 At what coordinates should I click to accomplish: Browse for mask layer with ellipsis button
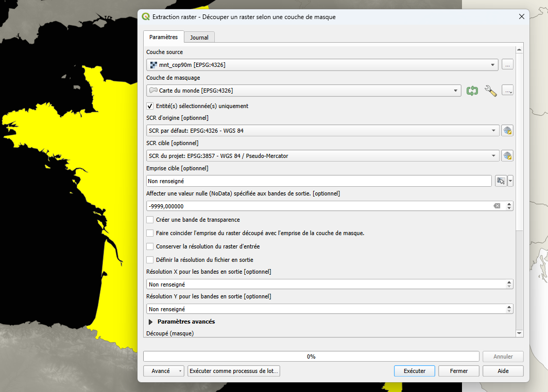507,91
